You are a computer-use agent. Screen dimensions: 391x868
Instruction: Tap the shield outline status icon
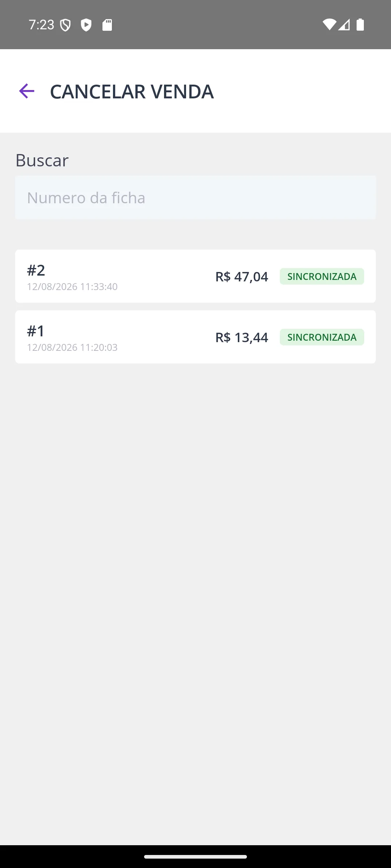point(65,25)
